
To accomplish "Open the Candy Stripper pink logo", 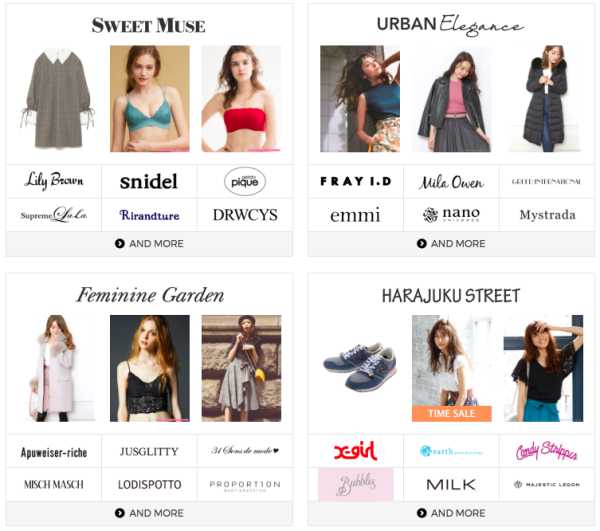I will coord(546,451).
